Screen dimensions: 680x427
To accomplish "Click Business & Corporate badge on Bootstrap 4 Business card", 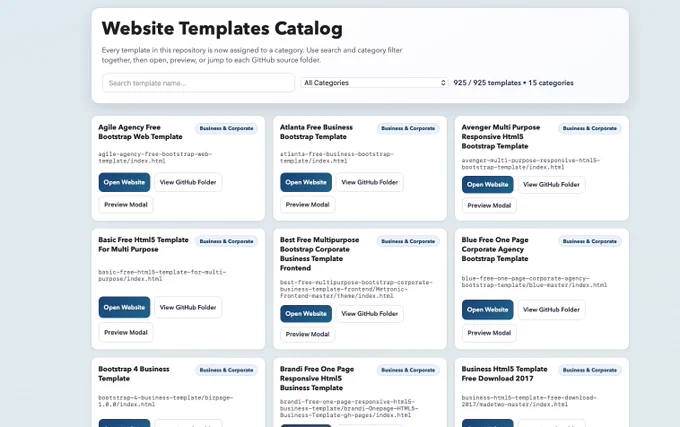I will click(x=226, y=370).
